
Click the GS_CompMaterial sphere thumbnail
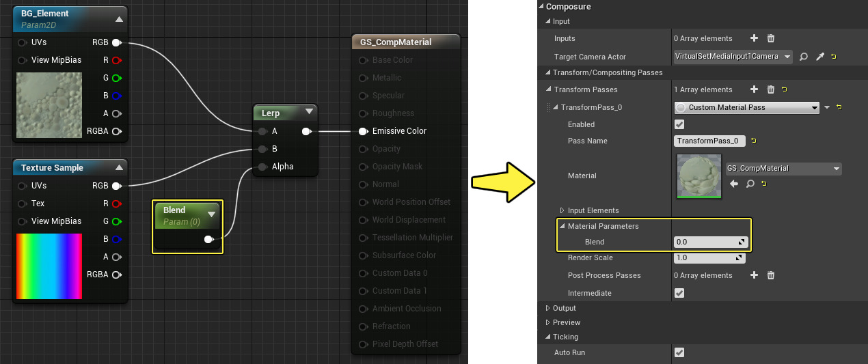click(x=699, y=176)
